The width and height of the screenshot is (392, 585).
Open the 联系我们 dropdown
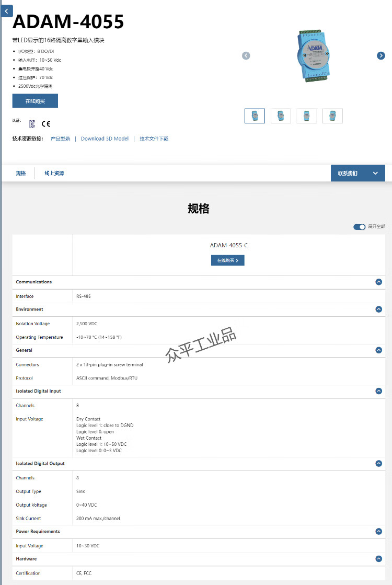(358, 173)
